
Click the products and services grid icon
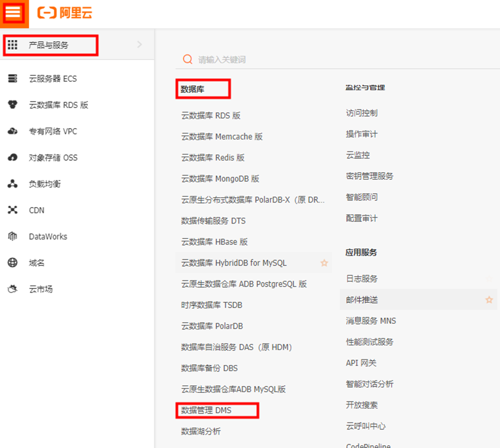(x=12, y=45)
